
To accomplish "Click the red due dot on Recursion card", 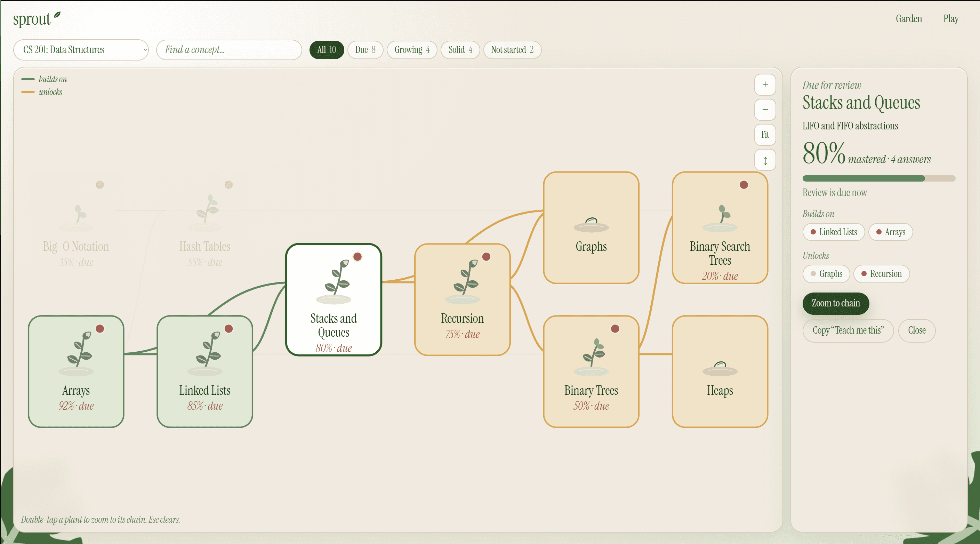I will pos(486,257).
